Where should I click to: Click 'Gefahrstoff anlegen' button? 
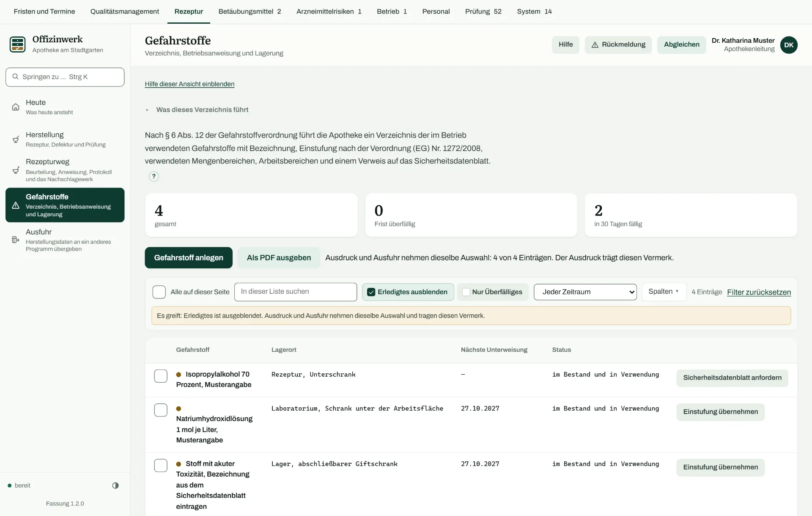point(189,258)
